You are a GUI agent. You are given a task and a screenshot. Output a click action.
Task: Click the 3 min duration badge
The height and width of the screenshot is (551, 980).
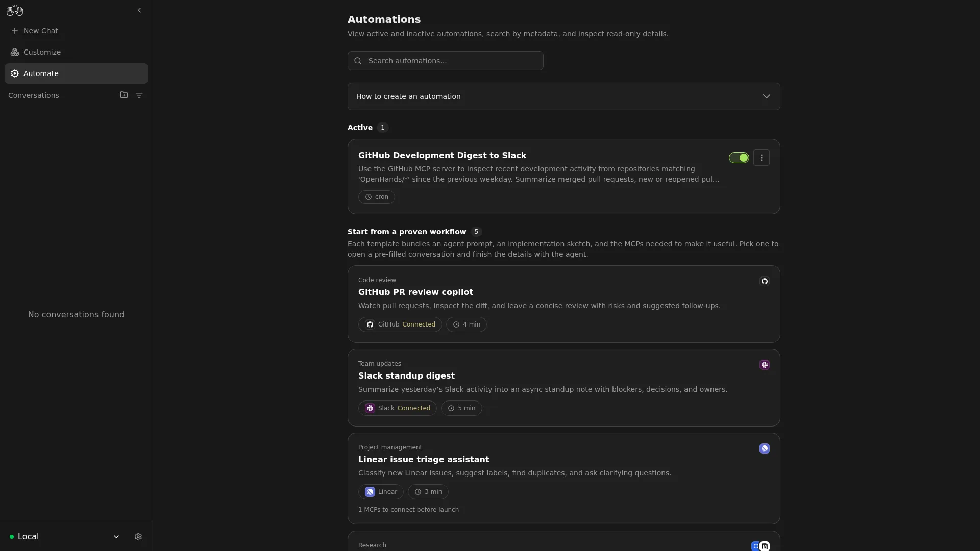coord(428,492)
